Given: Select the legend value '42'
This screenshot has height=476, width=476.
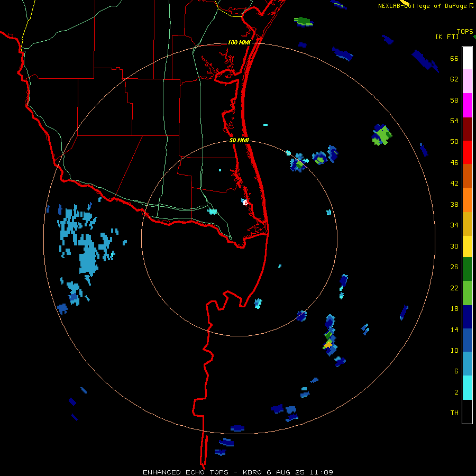Looking at the screenshot, I should [x=454, y=184].
